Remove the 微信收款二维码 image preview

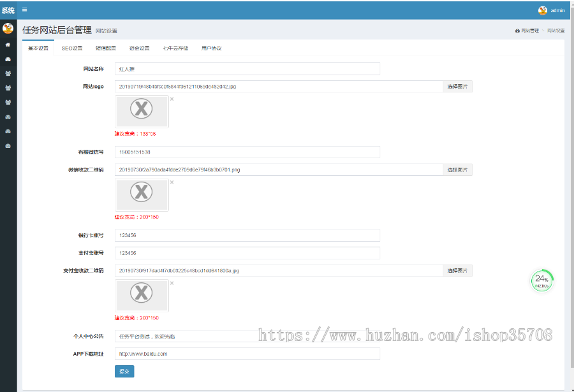[x=172, y=182]
